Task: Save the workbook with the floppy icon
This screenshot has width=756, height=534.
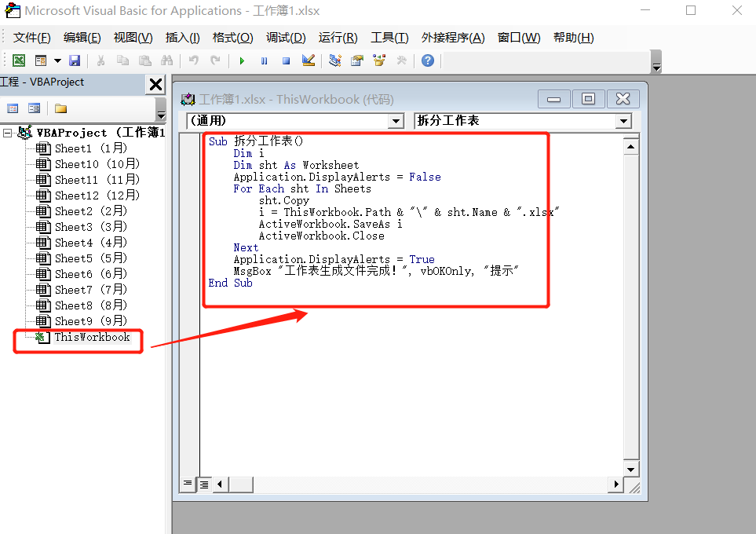Action: [x=75, y=60]
